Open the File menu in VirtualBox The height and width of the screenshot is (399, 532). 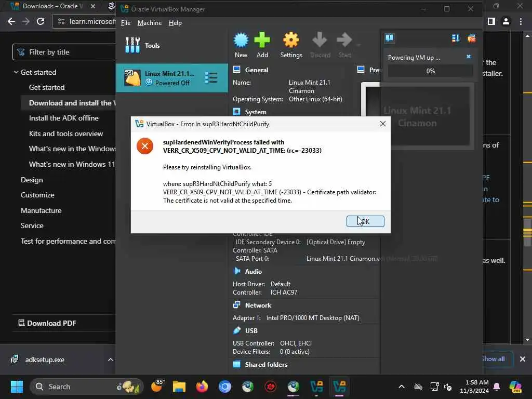tap(126, 23)
